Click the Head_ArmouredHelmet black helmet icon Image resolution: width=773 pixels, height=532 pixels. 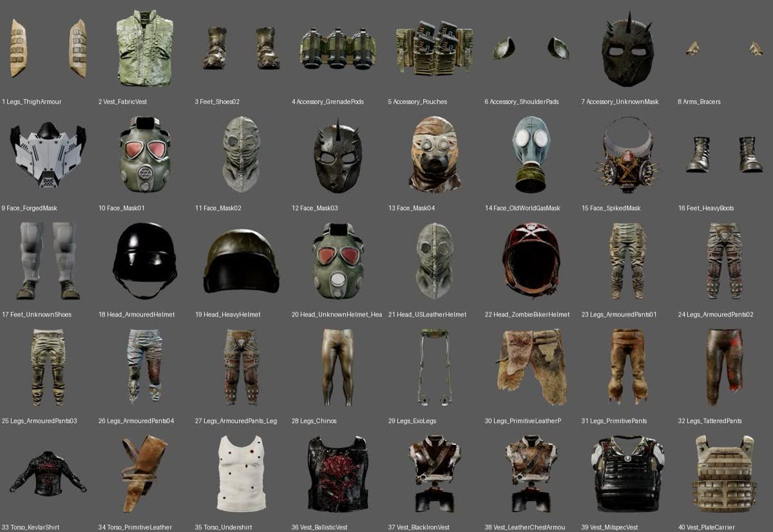tap(145, 260)
